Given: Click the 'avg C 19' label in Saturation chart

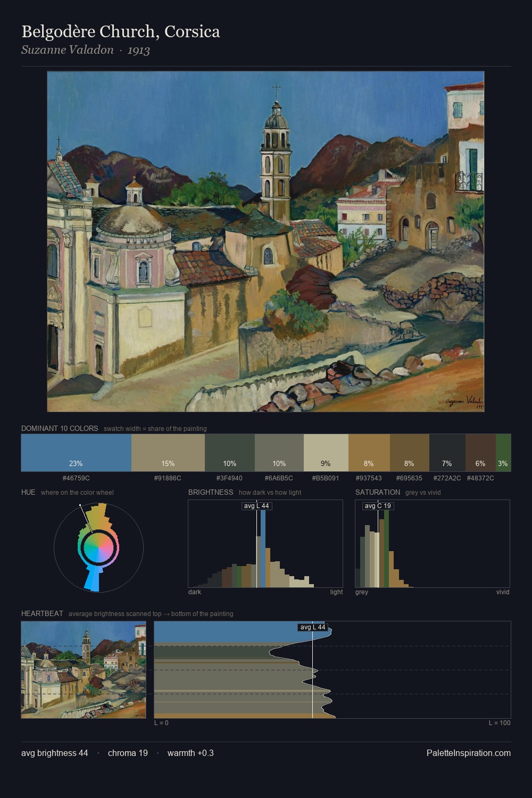Looking at the screenshot, I should click(x=378, y=506).
